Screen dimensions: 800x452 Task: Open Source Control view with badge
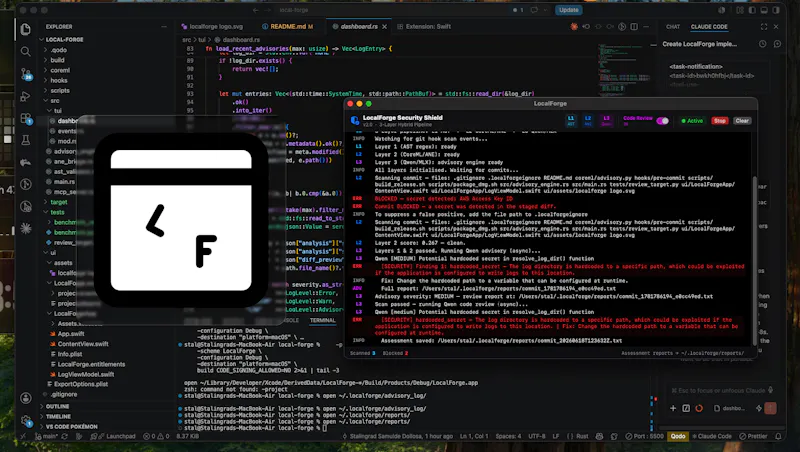click(26, 74)
